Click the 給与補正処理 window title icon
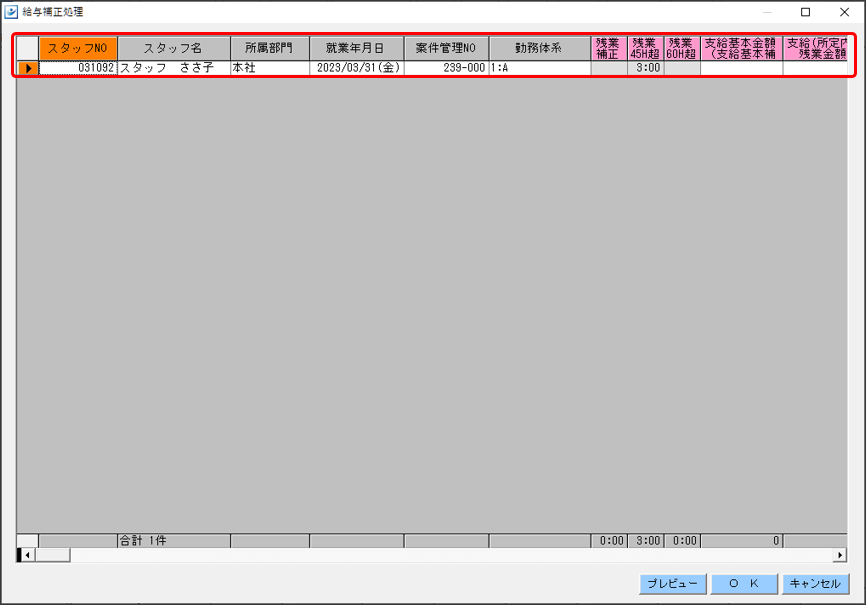 click(x=11, y=12)
